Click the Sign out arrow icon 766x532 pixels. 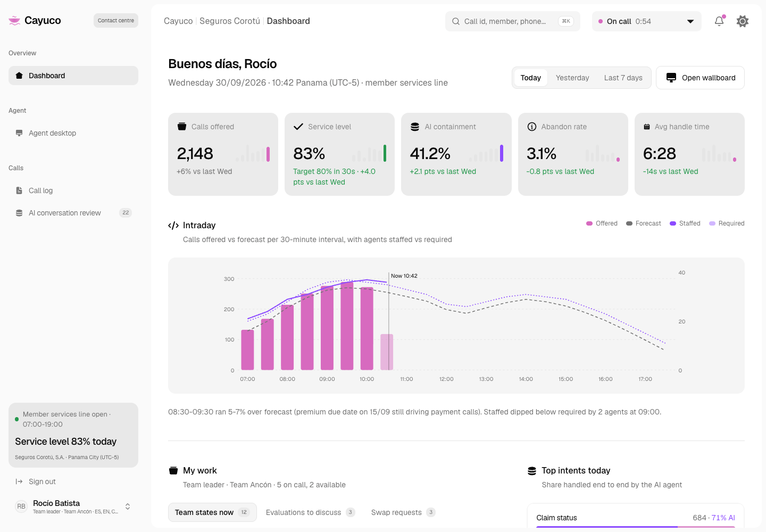[x=19, y=481]
